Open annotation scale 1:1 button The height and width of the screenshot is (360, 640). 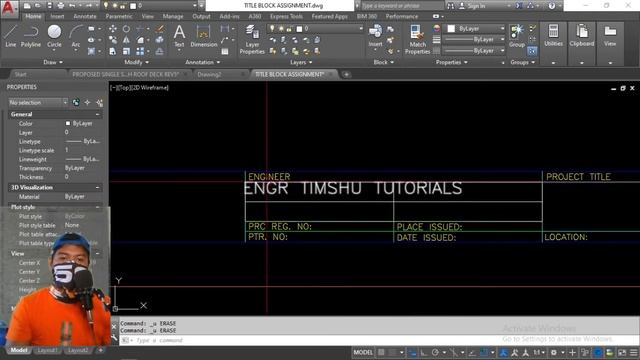(x=538, y=352)
